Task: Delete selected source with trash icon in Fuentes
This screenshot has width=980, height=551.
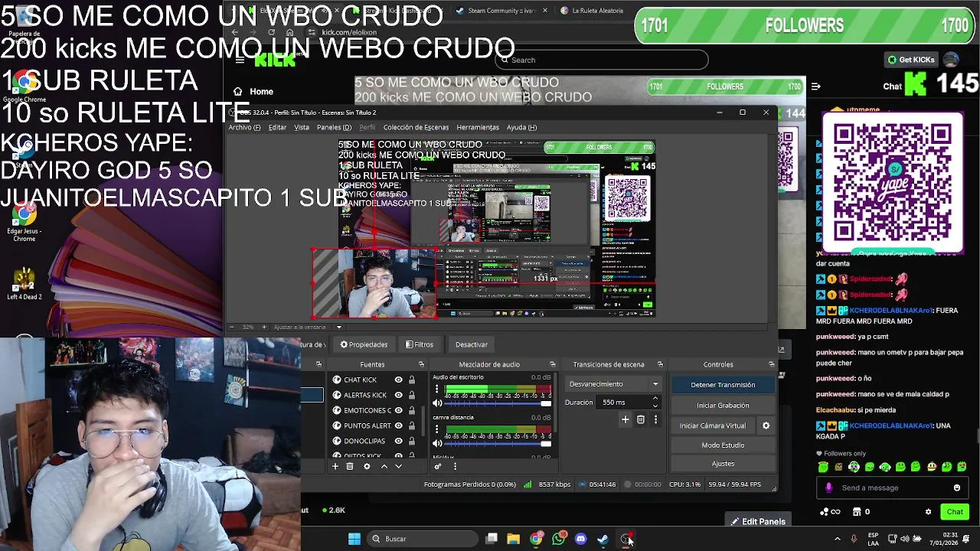Action: coord(350,466)
